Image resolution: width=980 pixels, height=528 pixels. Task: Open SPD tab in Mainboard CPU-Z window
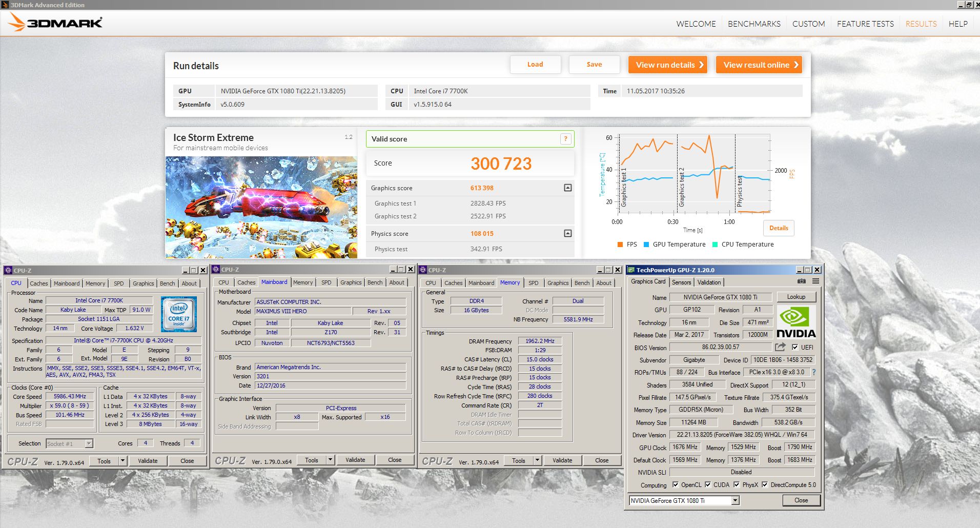(326, 282)
